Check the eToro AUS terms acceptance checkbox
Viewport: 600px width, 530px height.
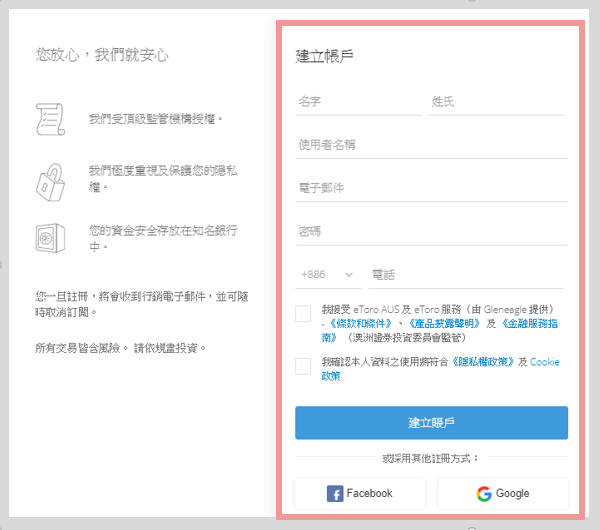pyautogui.click(x=303, y=313)
